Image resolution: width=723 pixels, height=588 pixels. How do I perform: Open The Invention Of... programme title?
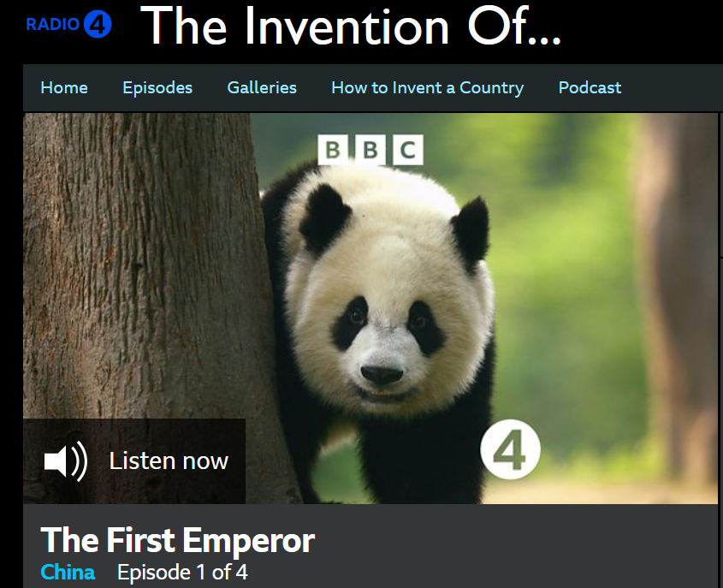click(351, 26)
